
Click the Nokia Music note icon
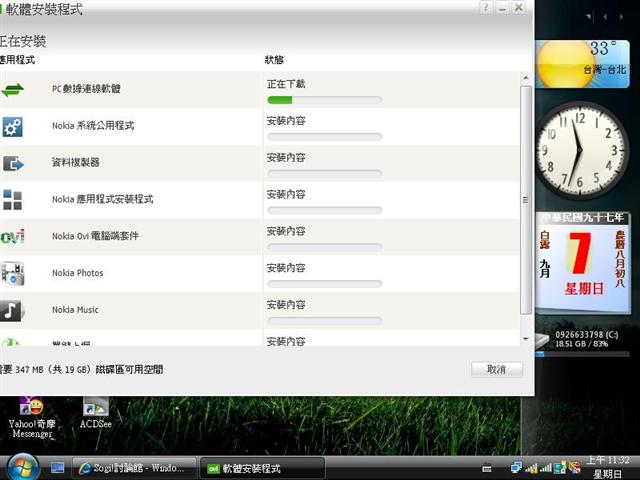click(11, 311)
